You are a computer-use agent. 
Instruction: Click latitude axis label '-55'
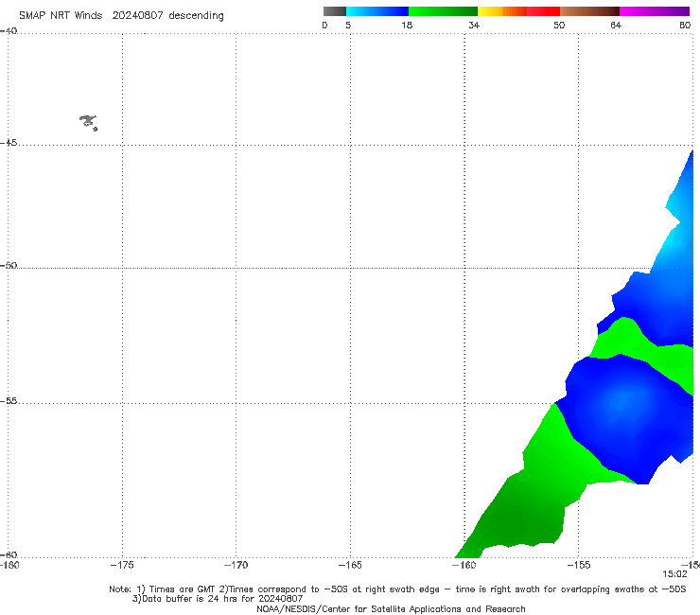pyautogui.click(x=9, y=400)
